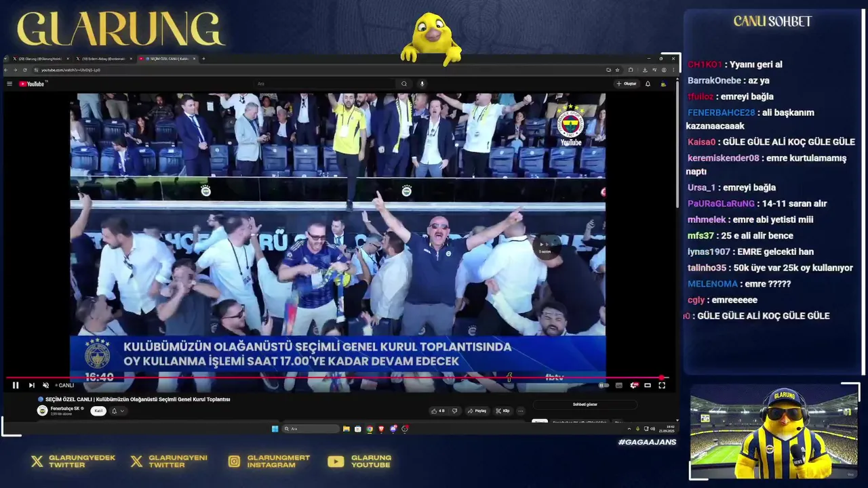Open Brave browser taskbar icon
The width and height of the screenshot is (868, 488).
click(381, 429)
